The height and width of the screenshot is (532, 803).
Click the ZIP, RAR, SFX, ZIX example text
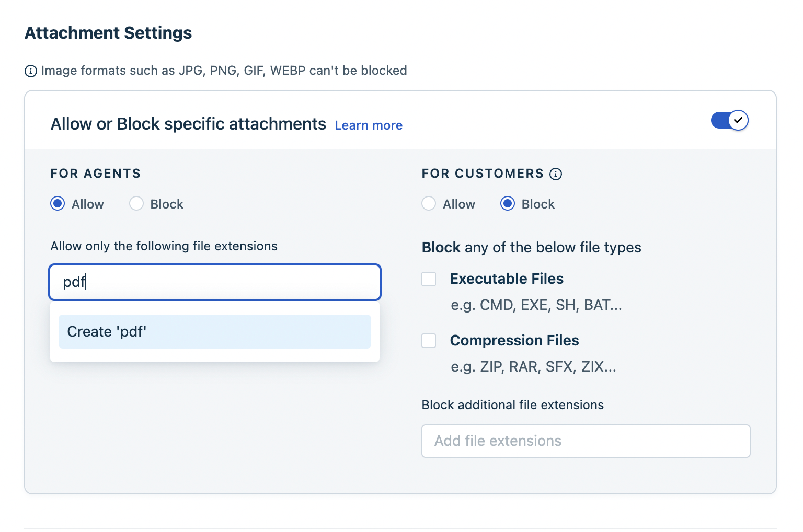point(533,367)
